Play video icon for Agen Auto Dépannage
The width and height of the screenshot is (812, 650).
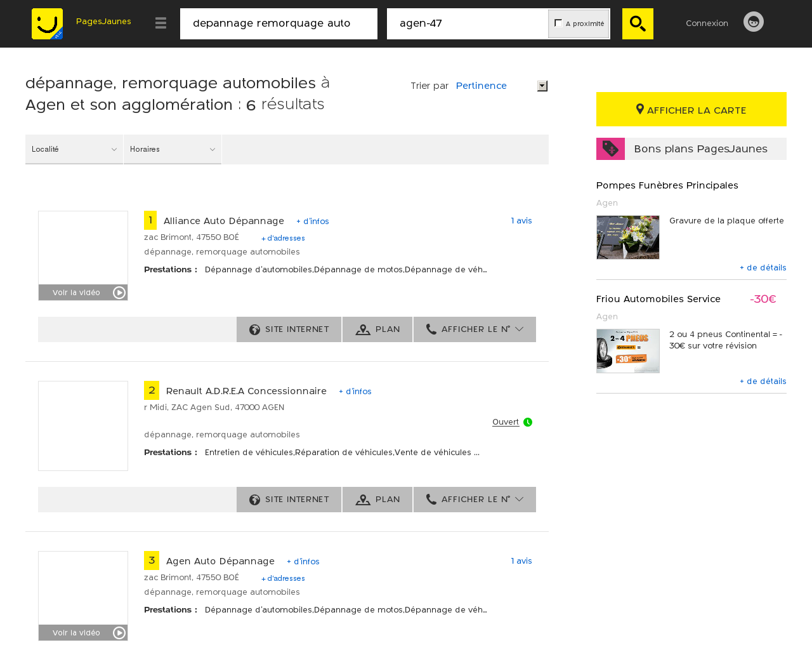point(119,633)
